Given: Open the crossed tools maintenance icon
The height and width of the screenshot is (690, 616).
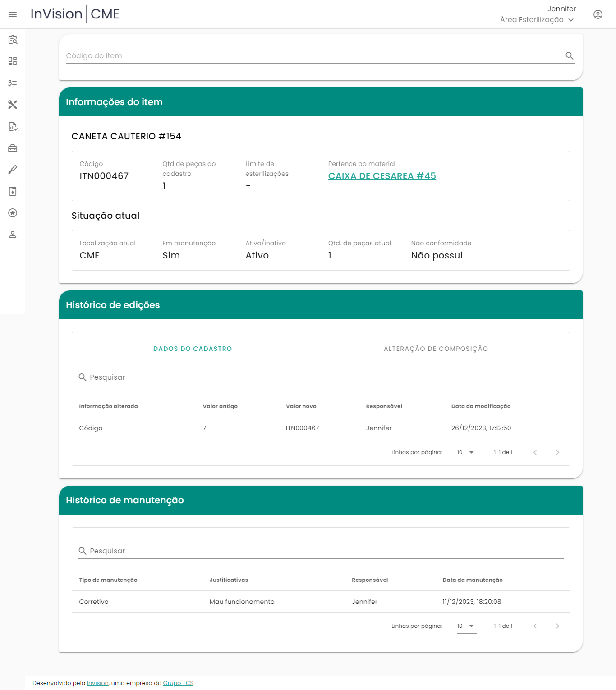Looking at the screenshot, I should coord(13,105).
